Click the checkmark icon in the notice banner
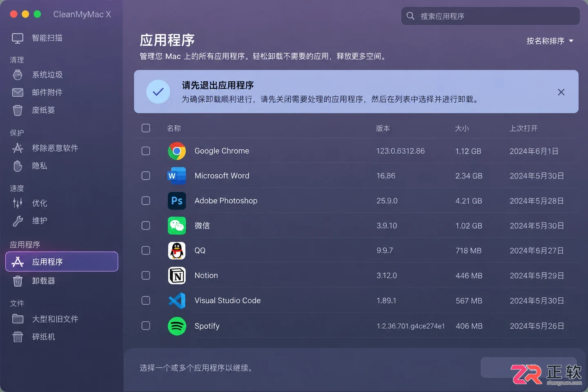Image resolution: width=588 pixels, height=392 pixels. point(158,92)
